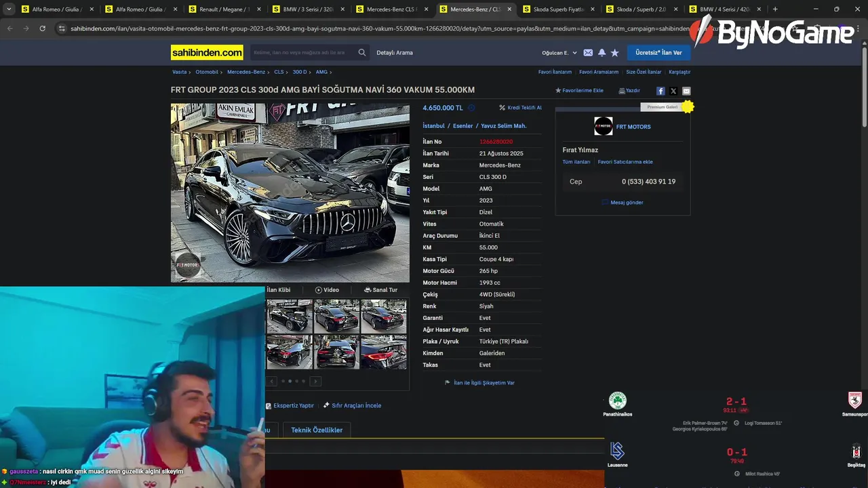Open the FRT MOTORS store link
The width and height of the screenshot is (868, 488).
click(633, 127)
